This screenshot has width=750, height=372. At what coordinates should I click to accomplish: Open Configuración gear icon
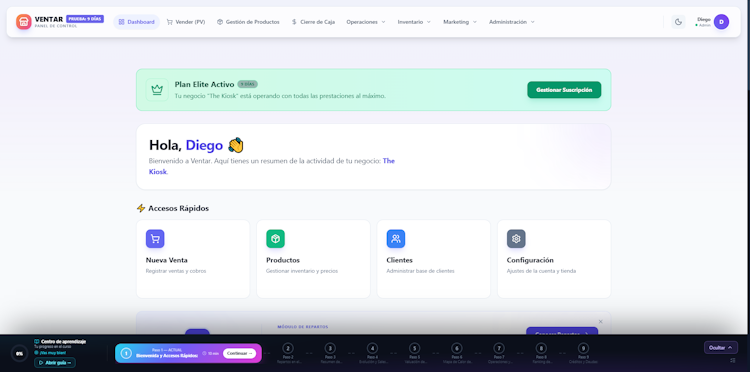point(516,239)
